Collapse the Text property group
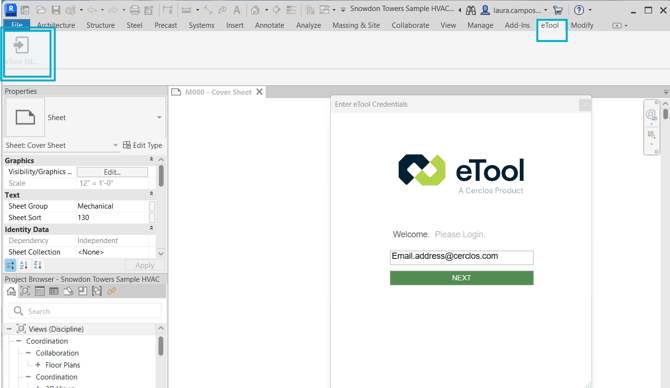This screenshot has height=388, width=670. click(151, 194)
